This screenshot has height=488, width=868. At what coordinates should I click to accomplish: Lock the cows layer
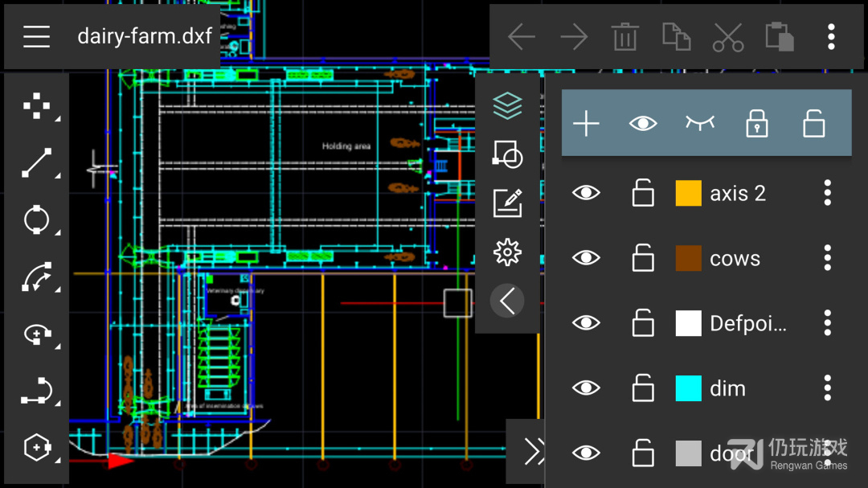pyautogui.click(x=642, y=257)
